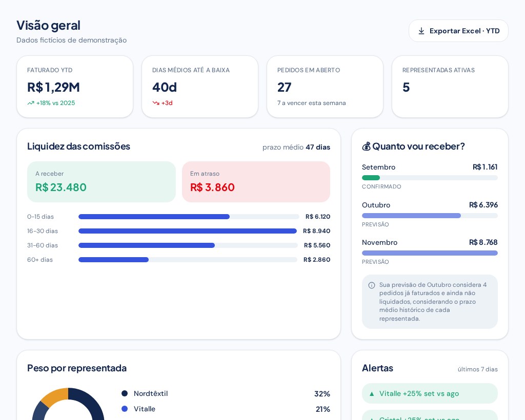Click the R$ 5.560 amount

point(317,245)
